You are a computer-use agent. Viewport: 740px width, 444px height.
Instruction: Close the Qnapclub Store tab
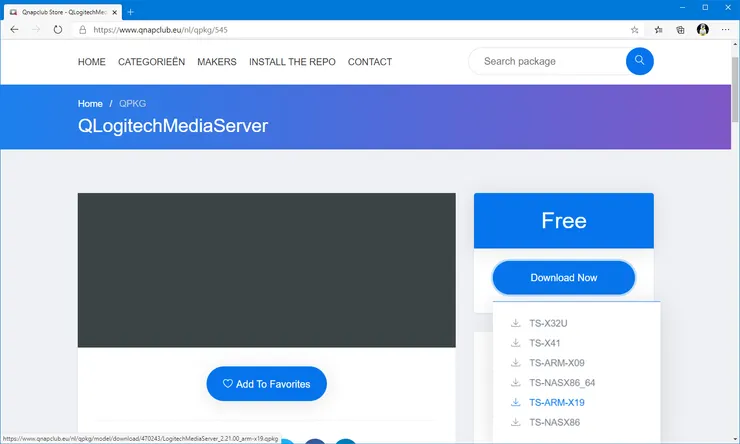click(115, 12)
